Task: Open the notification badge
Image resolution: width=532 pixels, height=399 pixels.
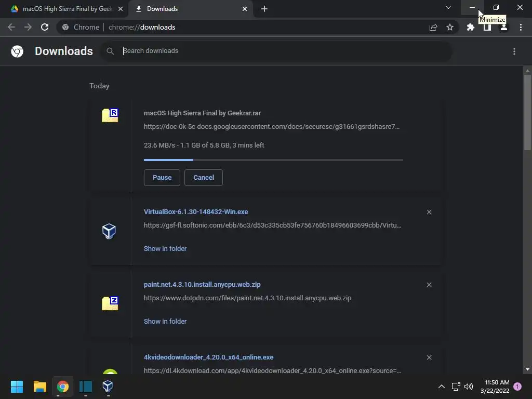Action: click(x=517, y=387)
